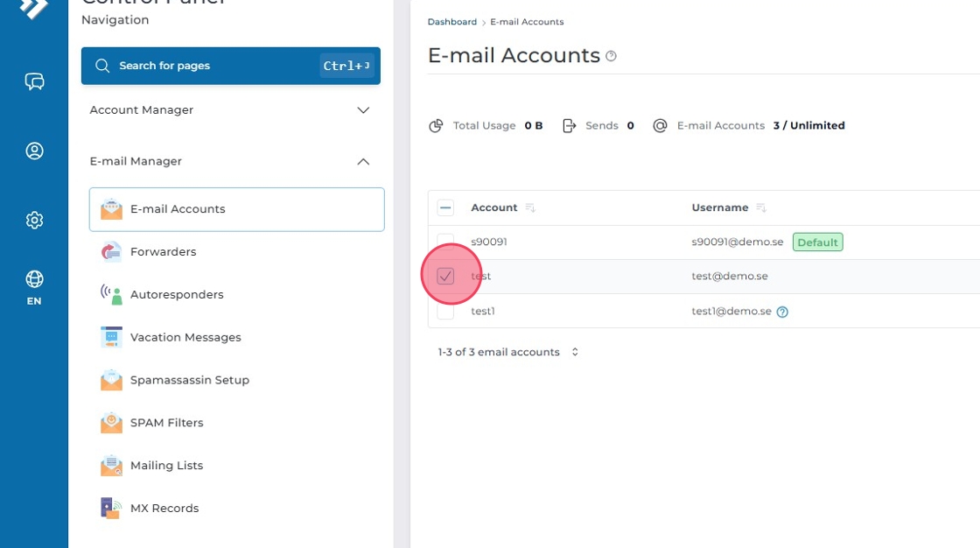Sort by Account column sort icon
This screenshot has height=548, width=980.
pyautogui.click(x=529, y=208)
